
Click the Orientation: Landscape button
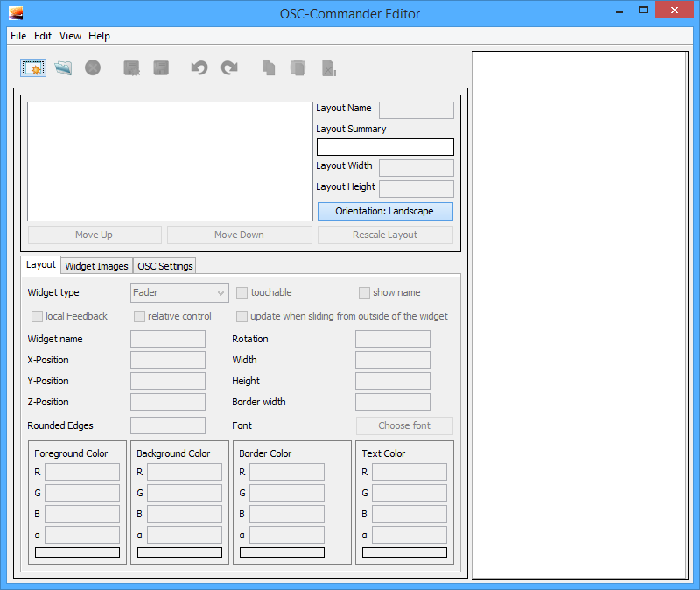[x=385, y=211]
